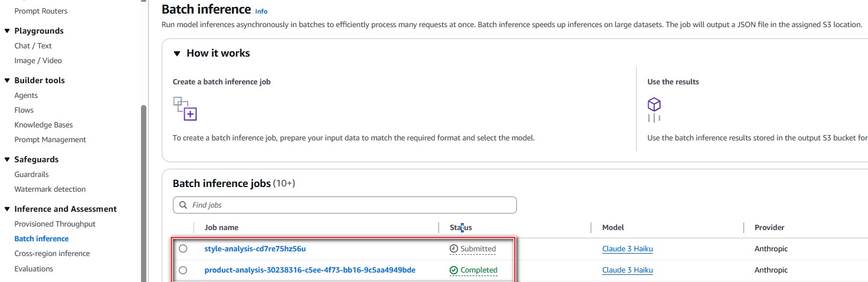Click Claude 3 Haiku link in style-analysis row
This screenshot has width=868, height=282.
click(627, 249)
